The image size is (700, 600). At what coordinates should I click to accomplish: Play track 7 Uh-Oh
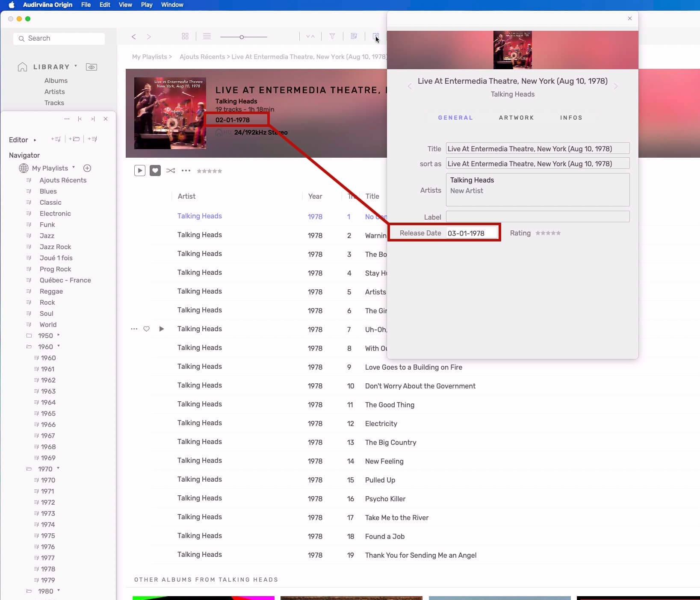pos(162,329)
